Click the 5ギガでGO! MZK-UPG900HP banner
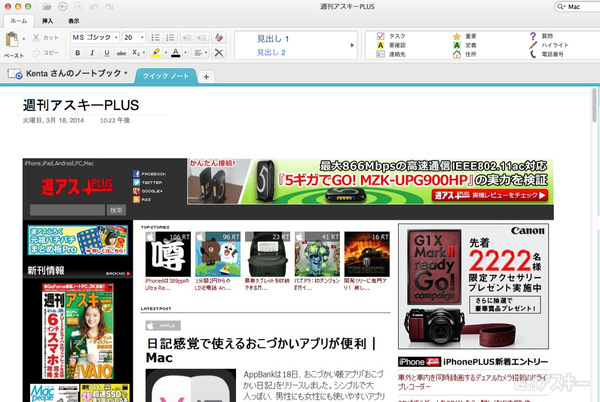 point(370,181)
